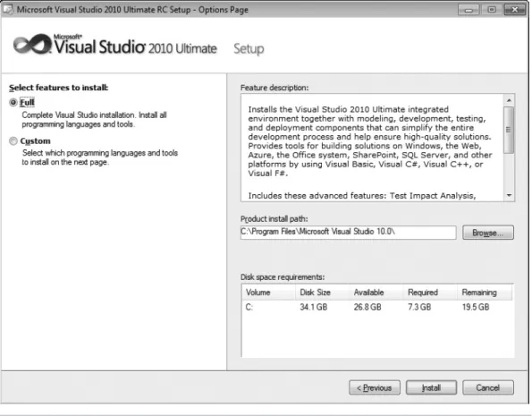
Task: Click the 'Select which programming languages' description
Action: [x=100, y=157]
